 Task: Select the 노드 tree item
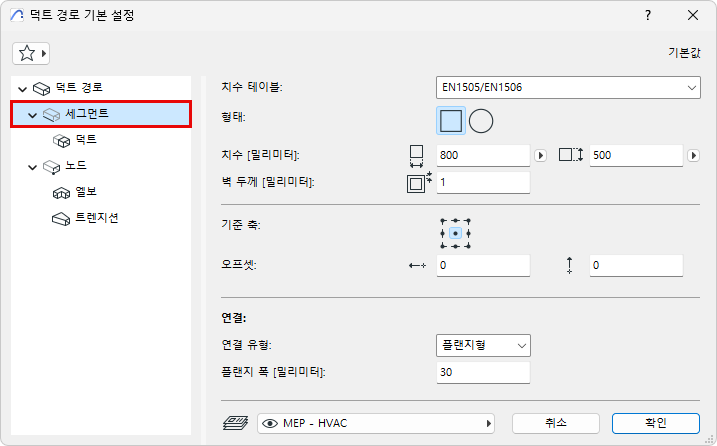76,166
